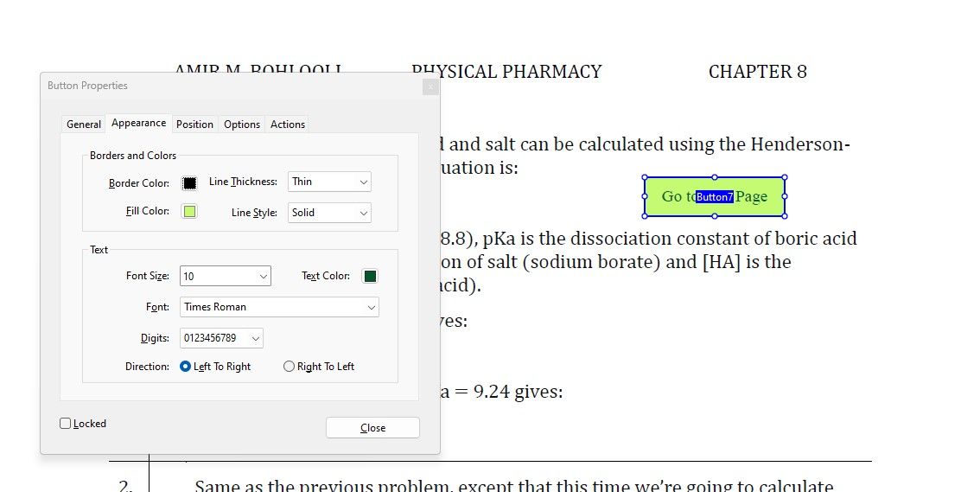Open the Border Color swatch
The image size is (980, 492).
pyautogui.click(x=189, y=182)
